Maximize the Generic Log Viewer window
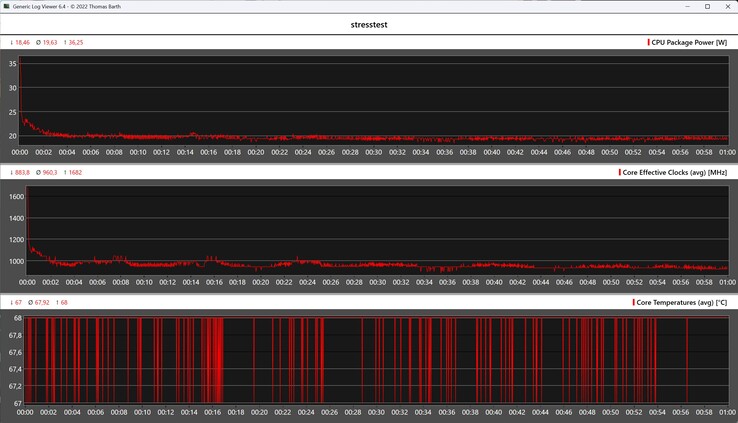Screen dimensions: 738x423 coord(707,6)
